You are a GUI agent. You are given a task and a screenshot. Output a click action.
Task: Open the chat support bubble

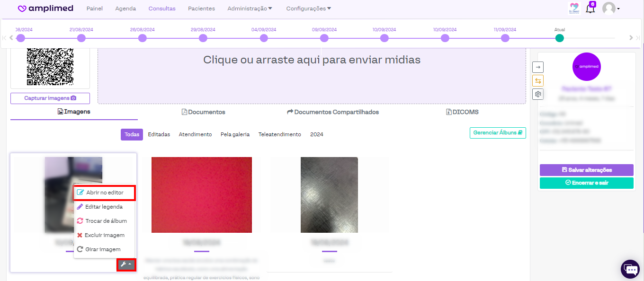coord(630,269)
